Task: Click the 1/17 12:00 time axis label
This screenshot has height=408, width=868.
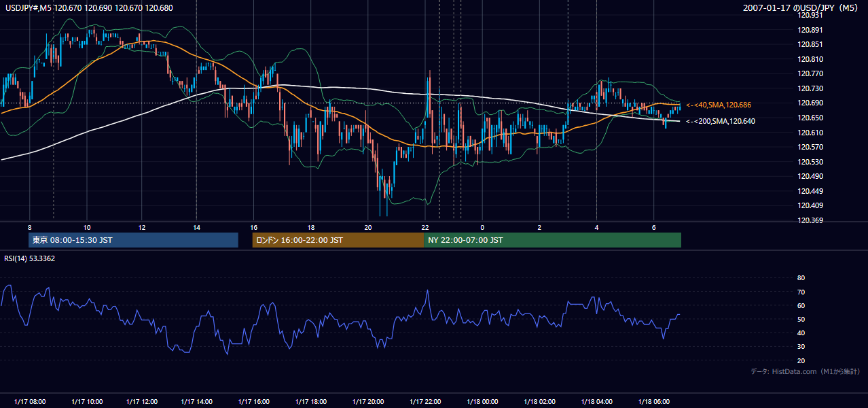Action: [143, 402]
